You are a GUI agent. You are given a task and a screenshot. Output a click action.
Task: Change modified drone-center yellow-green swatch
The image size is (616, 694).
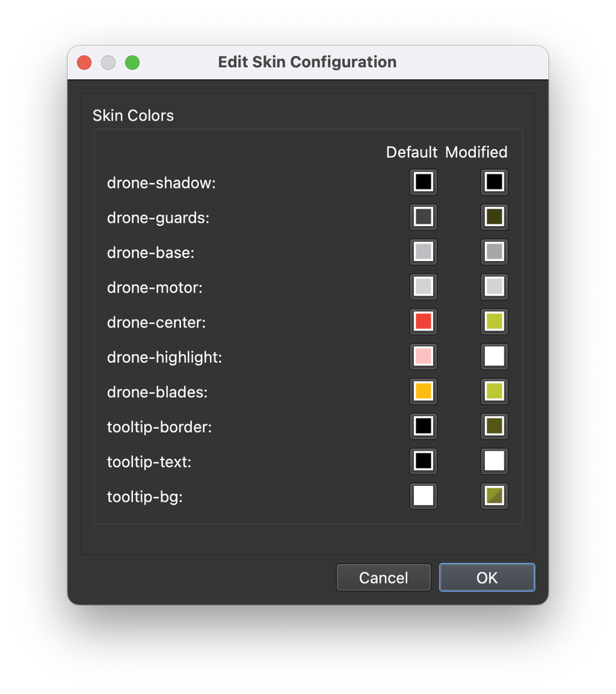(494, 322)
